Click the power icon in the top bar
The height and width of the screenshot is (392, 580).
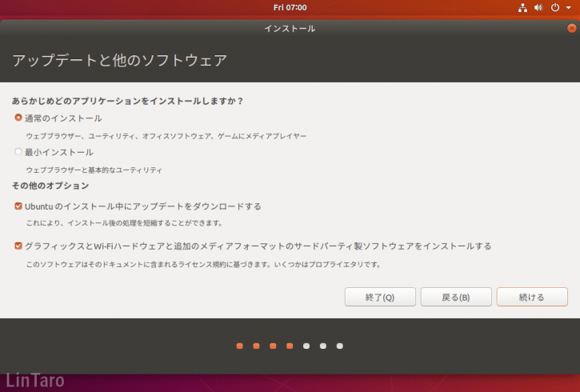point(555,7)
